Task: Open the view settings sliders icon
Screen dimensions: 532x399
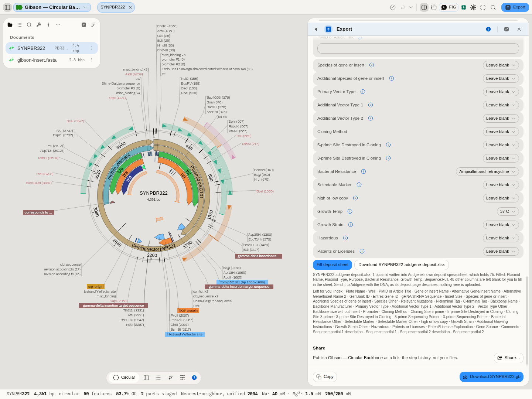Action: [x=183, y=378]
